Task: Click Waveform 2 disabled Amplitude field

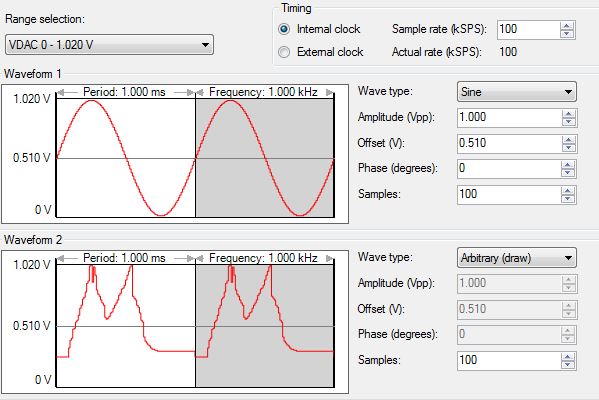Action: click(x=509, y=283)
